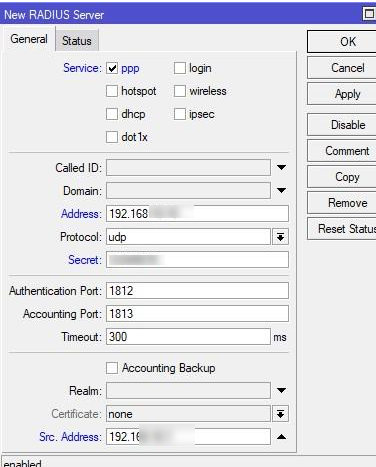Edit the Timeout field value 300
Viewport: 376px width, 467px height.
[188, 337]
